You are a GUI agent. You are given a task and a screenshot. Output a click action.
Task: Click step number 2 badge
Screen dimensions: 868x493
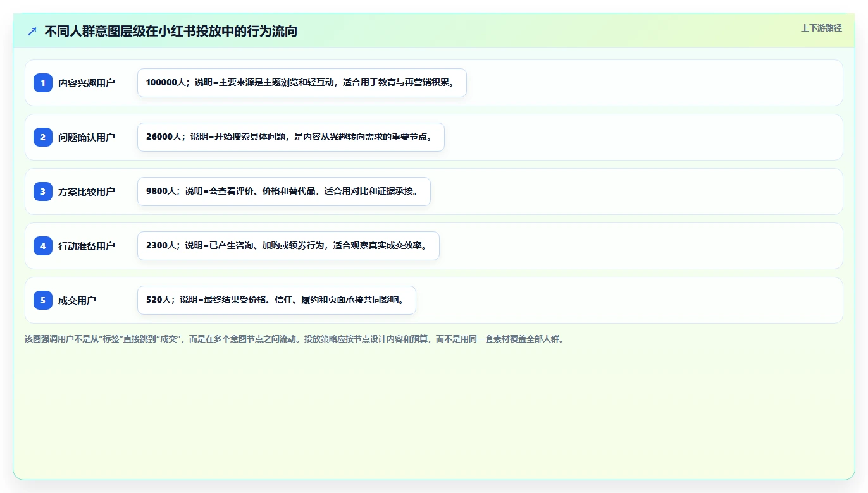(43, 137)
